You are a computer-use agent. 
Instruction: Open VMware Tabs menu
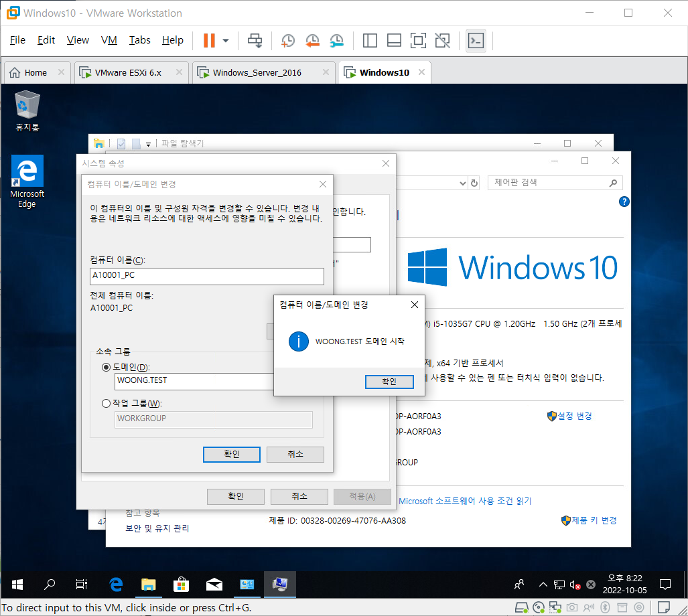pyautogui.click(x=139, y=40)
